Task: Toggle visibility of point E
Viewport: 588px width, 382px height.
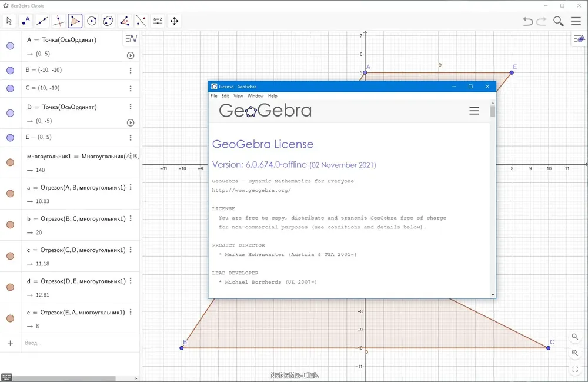Action: 10,137
